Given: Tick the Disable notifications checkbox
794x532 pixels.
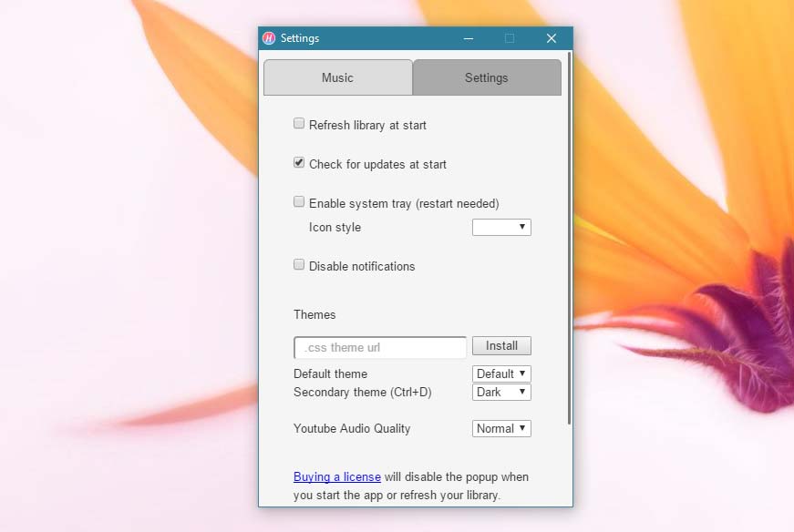Looking at the screenshot, I should [299, 265].
